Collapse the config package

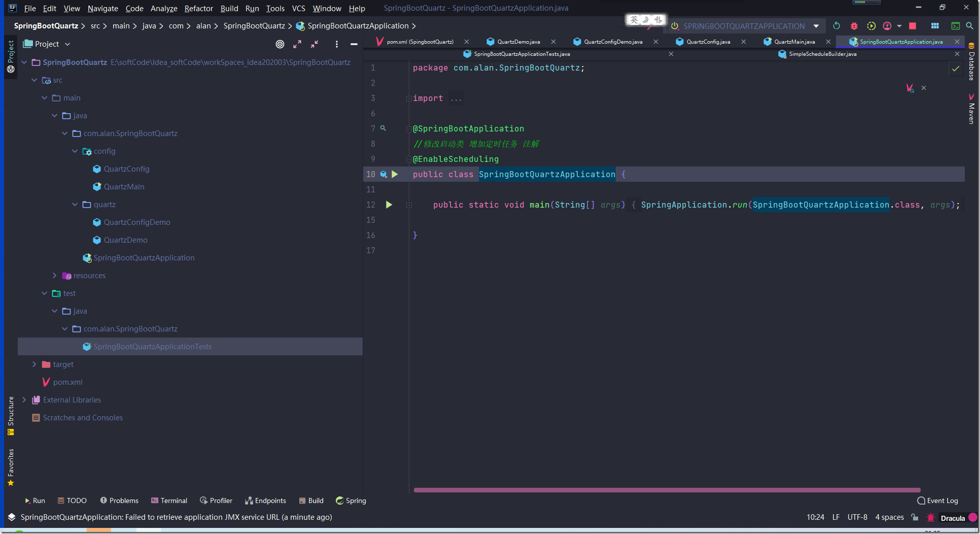tap(75, 151)
